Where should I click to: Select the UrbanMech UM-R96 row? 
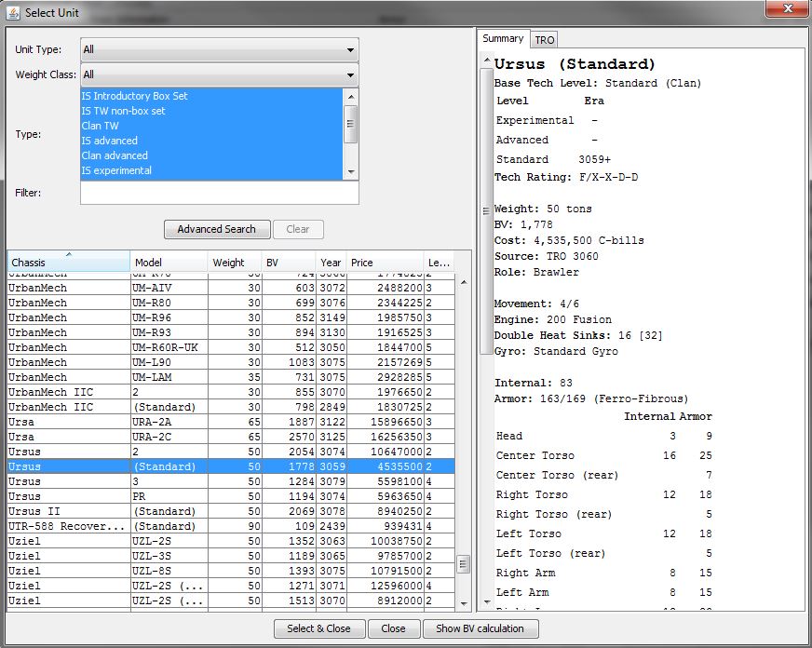tap(231, 317)
